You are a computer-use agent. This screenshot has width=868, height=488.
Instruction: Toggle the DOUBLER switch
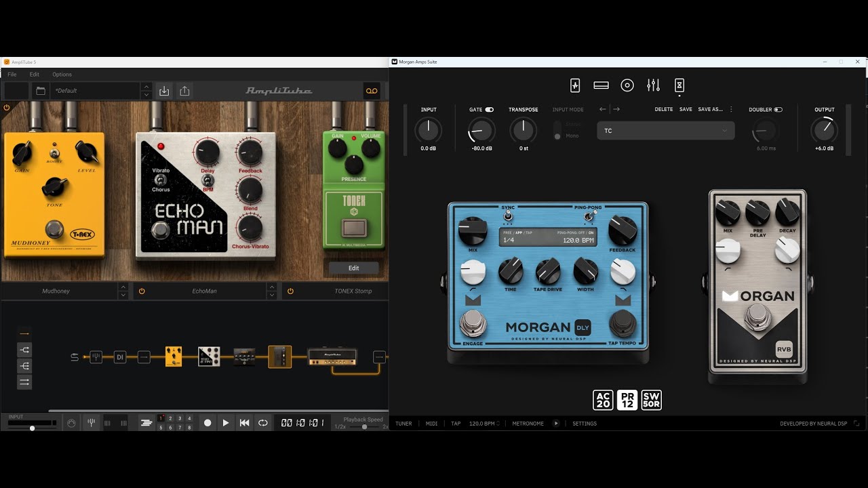coord(778,109)
